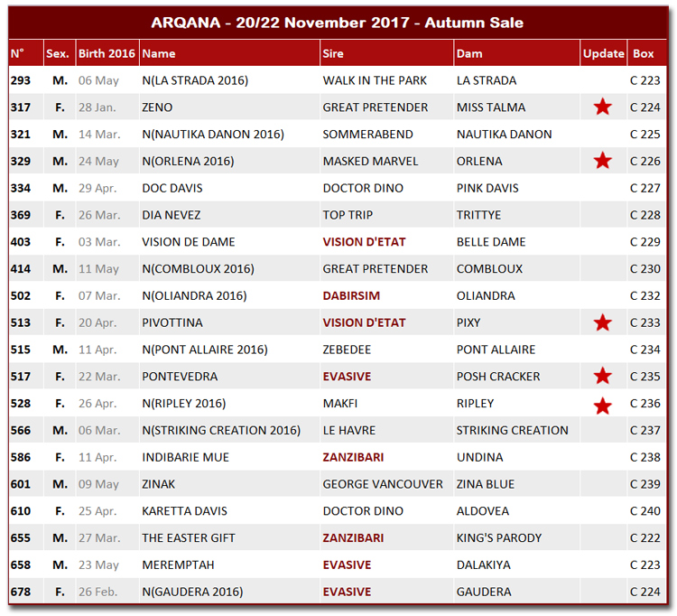
Task: Click the ZANZIBARI link for THE EASTER GIFT
Action: (353, 537)
